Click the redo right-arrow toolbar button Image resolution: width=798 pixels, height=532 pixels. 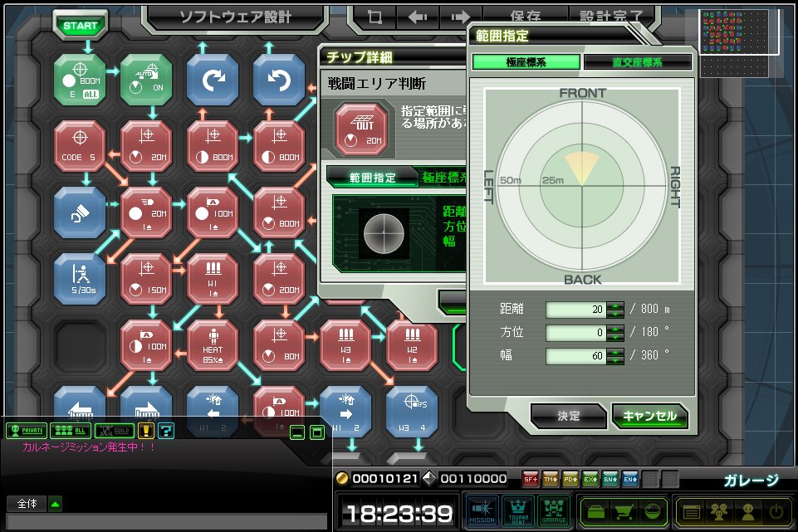click(x=461, y=17)
